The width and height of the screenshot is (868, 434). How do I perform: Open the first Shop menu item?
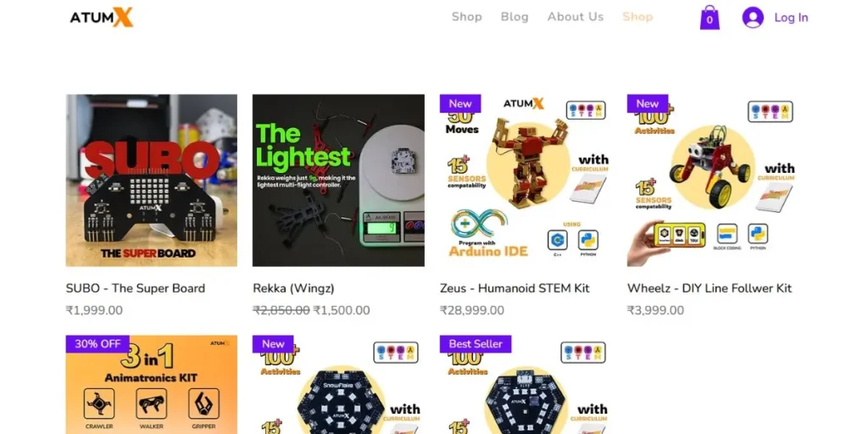click(x=467, y=17)
